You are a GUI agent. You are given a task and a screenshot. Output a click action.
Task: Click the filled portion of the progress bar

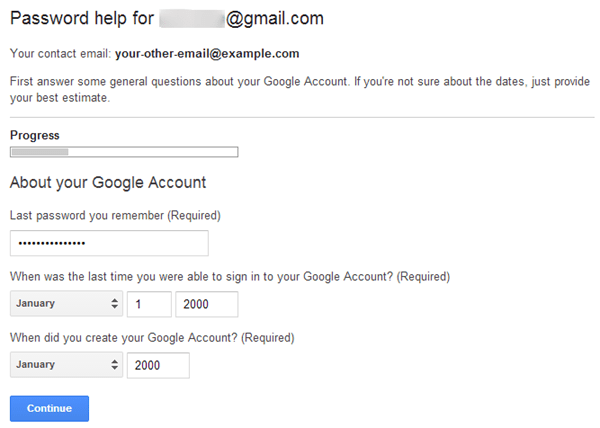tap(39, 152)
